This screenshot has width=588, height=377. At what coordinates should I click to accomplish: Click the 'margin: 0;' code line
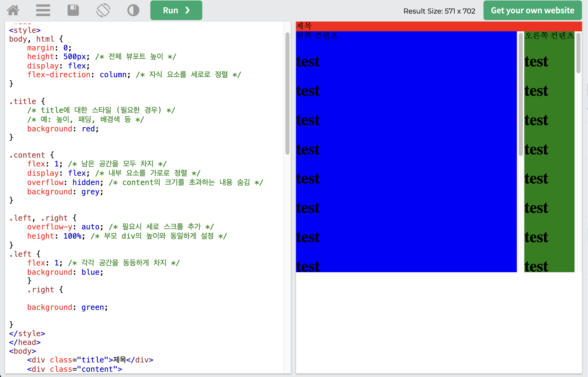coord(49,48)
